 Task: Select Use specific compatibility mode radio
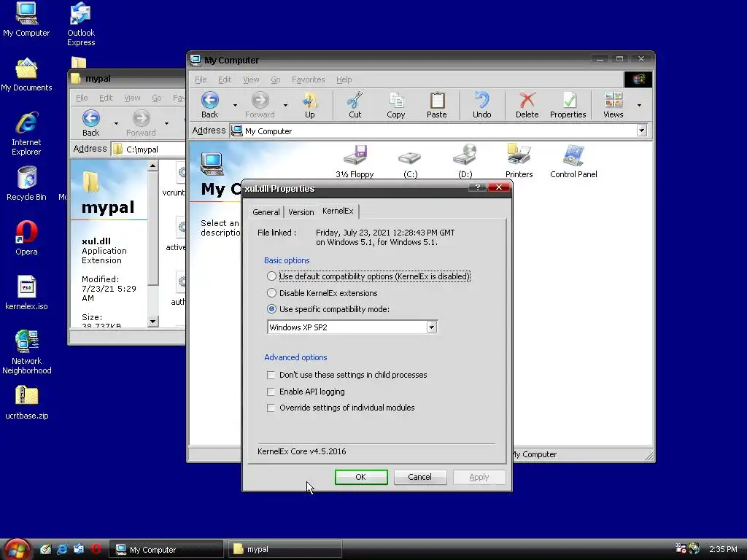click(x=271, y=309)
